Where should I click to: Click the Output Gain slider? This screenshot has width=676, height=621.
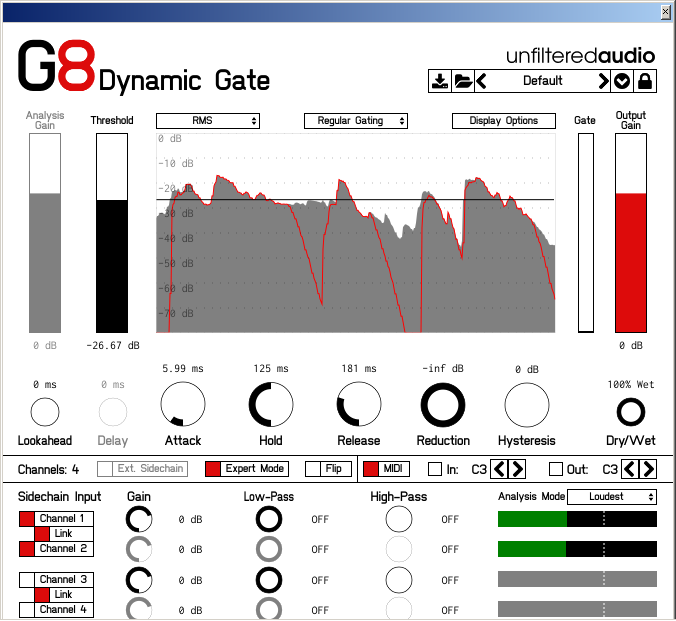630,233
